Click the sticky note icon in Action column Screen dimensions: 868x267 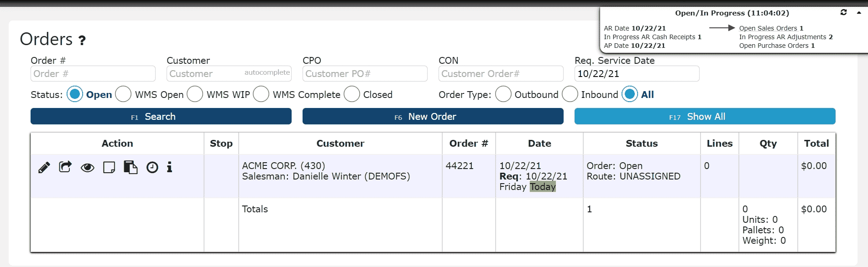point(109,168)
